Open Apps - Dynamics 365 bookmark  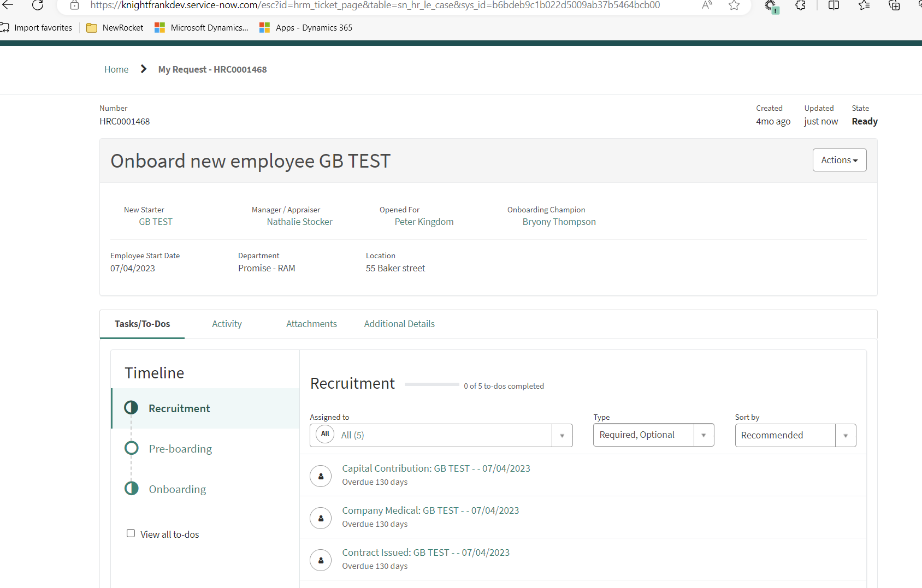306,28
